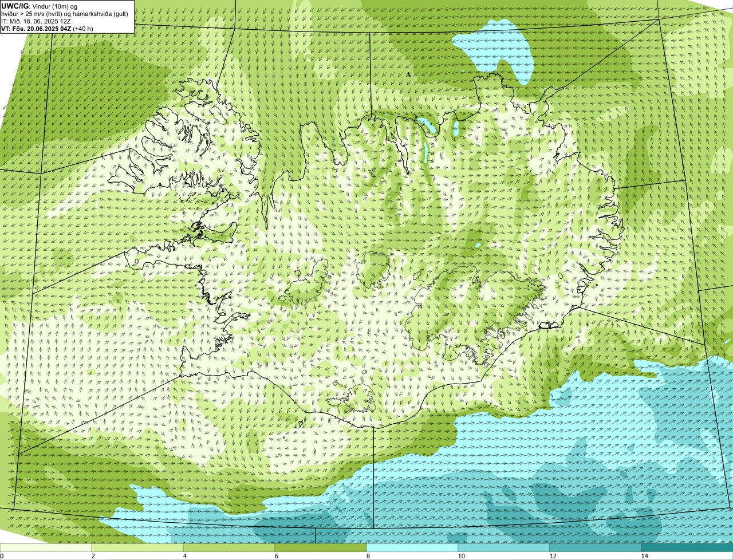Viewport: 733px width, 560px height.
Task: Click the 8–10 m/s light cyan legend swatch
Action: tap(412, 548)
